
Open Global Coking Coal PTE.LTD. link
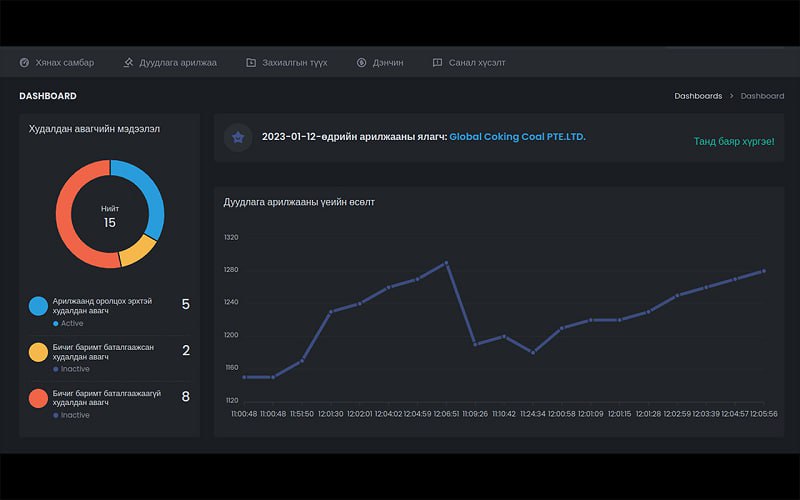coord(517,137)
